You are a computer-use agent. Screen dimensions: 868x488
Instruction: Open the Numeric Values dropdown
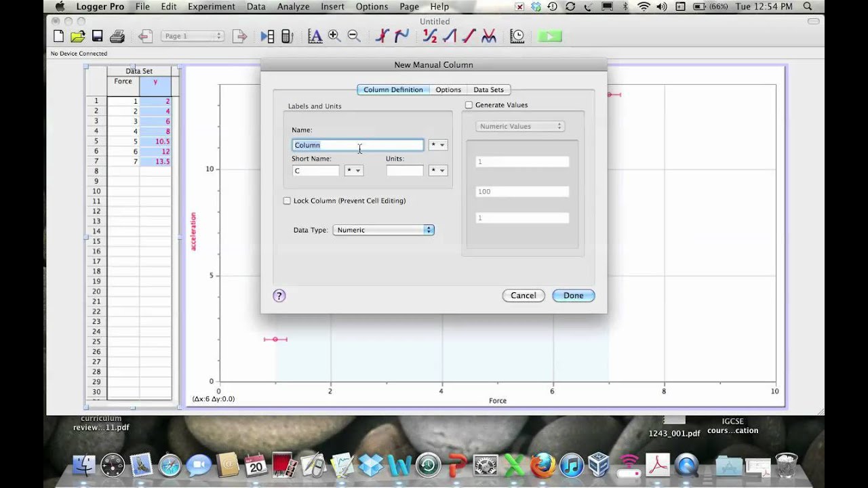coord(520,126)
